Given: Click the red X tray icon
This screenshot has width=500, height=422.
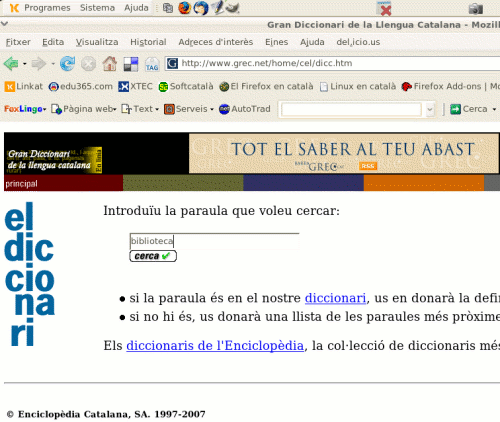Looking at the screenshot, I should [x=384, y=9].
